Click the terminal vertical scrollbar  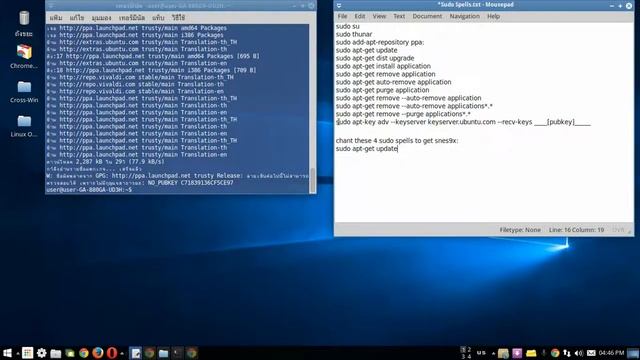point(313,108)
